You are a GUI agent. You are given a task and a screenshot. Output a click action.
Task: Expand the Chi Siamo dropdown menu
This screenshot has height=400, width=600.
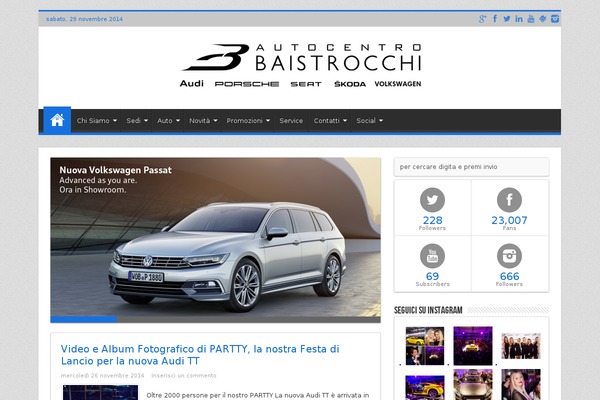[x=96, y=121]
